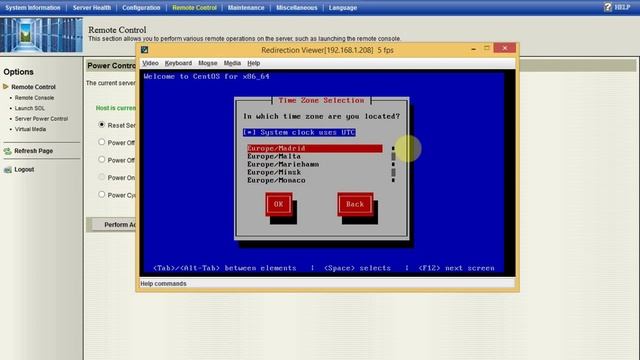
Task: Click the Refresh Page icon in Options
Action: pos(7,151)
